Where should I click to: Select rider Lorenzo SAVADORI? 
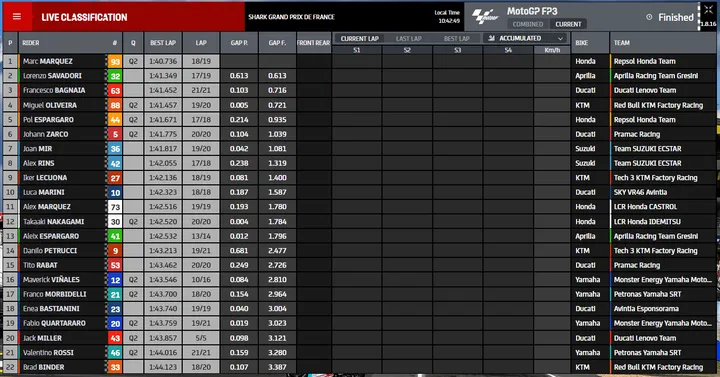52,76
